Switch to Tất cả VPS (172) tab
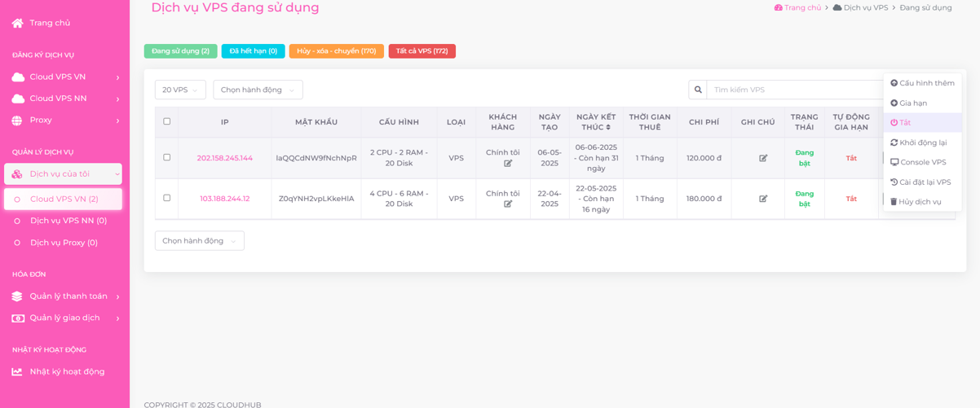Image resolution: width=980 pixels, height=408 pixels. (422, 51)
